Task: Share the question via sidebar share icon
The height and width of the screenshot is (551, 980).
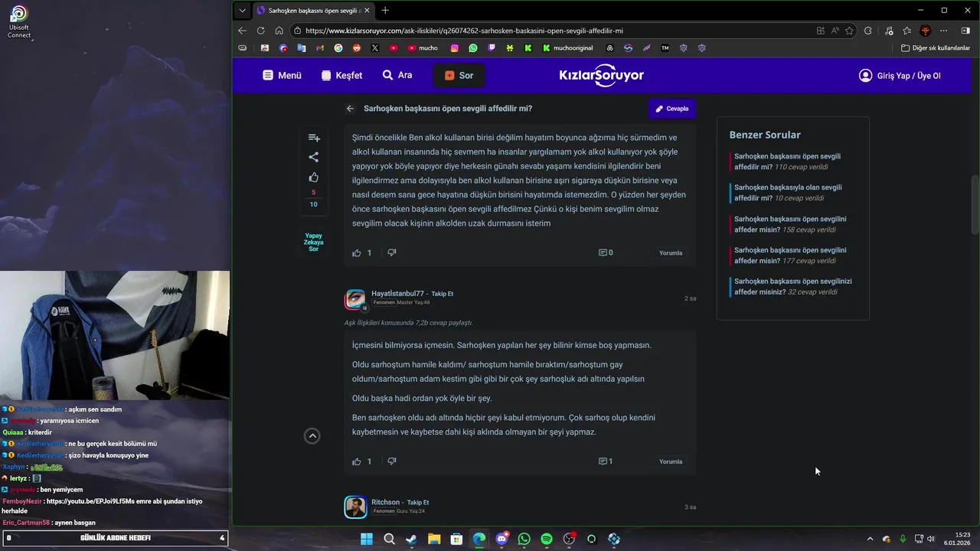Action: pyautogui.click(x=314, y=157)
